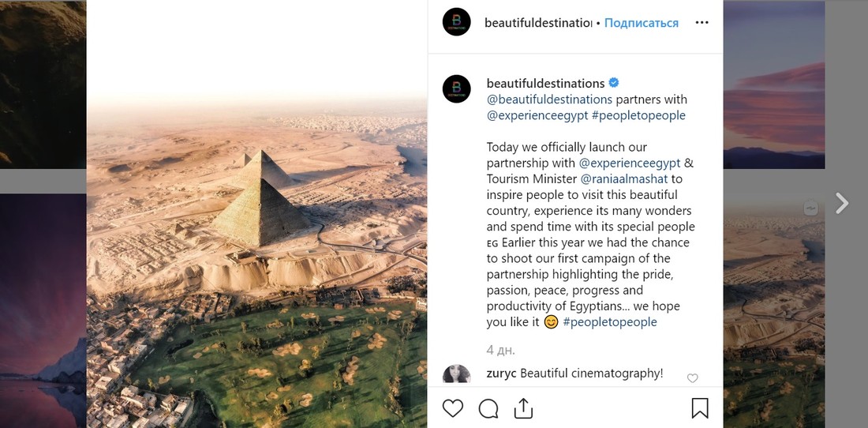Click the 4 дн. post timestamp
The width and height of the screenshot is (868, 428).
[x=501, y=349]
